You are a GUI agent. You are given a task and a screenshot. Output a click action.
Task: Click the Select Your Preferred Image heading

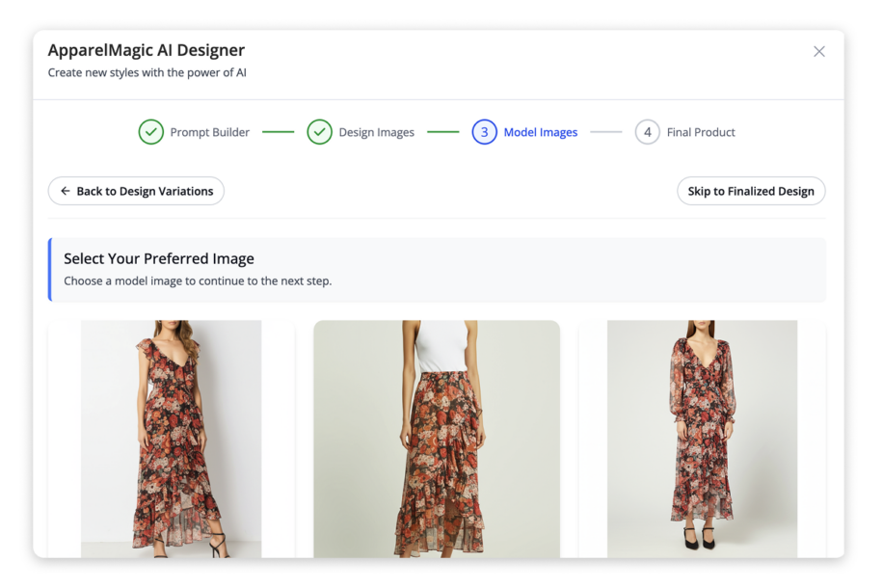click(159, 258)
